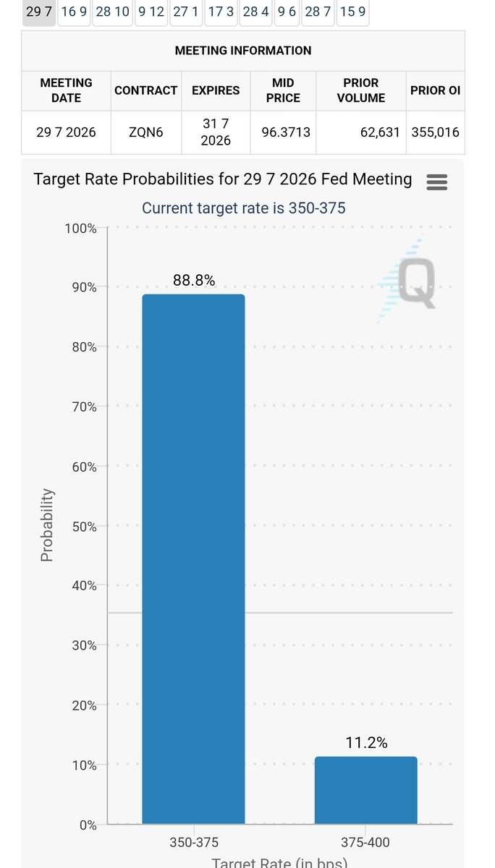Screen dimensions: 495x868
Task: Click the chart title for 29 7 2026 meeting
Action: (223, 179)
